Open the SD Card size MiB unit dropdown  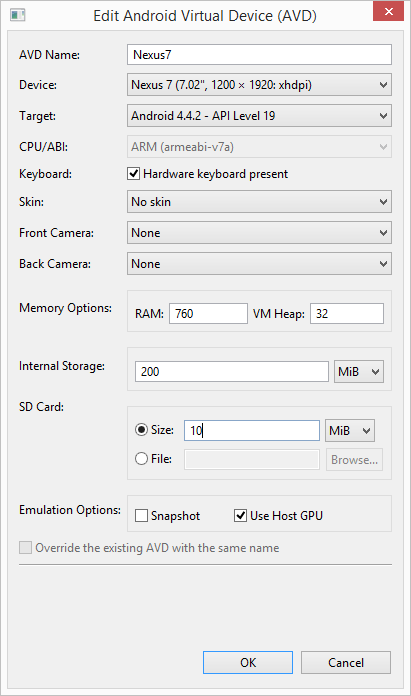coord(350,431)
